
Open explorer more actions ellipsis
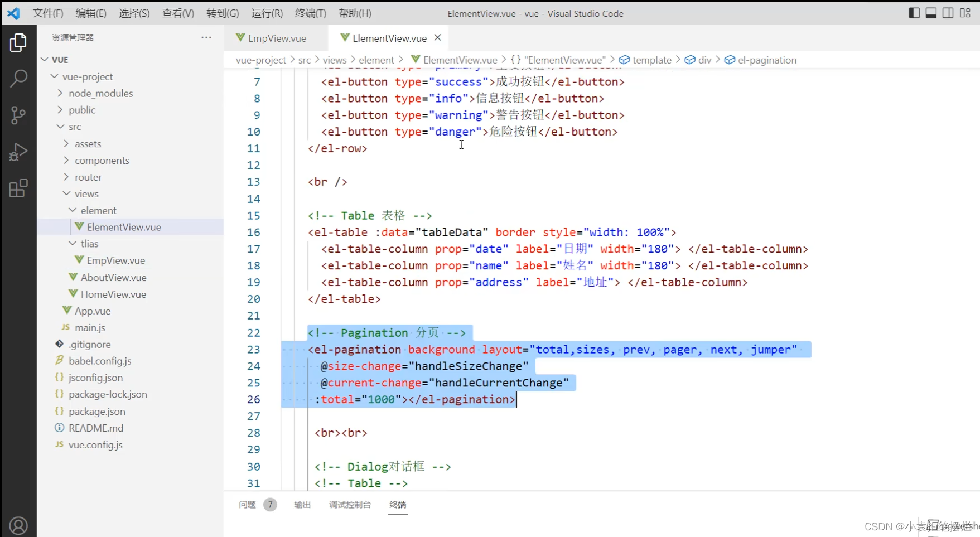point(206,37)
